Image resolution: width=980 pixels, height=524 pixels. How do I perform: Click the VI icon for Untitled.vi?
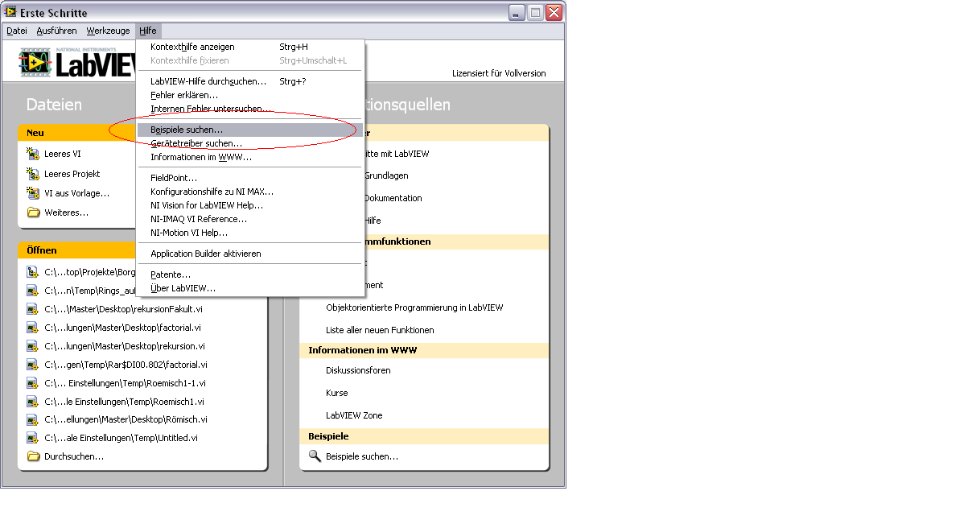click(x=32, y=438)
